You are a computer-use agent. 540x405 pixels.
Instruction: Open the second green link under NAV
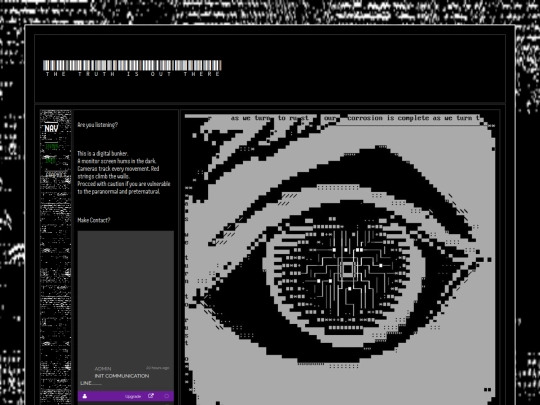coord(51,160)
